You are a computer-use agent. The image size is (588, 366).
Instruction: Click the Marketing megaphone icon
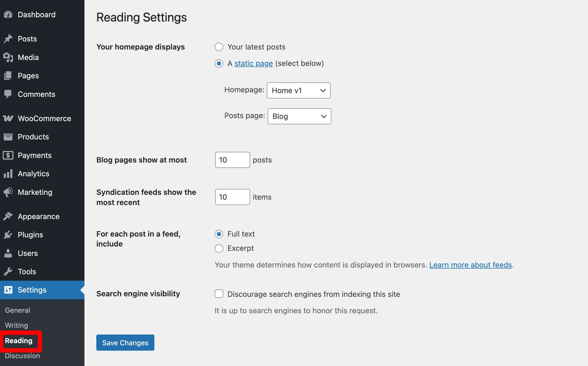8,192
